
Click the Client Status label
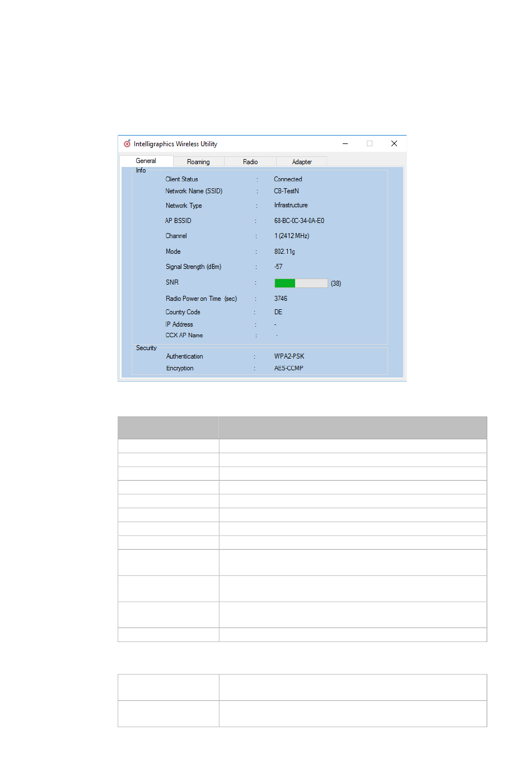click(x=181, y=179)
